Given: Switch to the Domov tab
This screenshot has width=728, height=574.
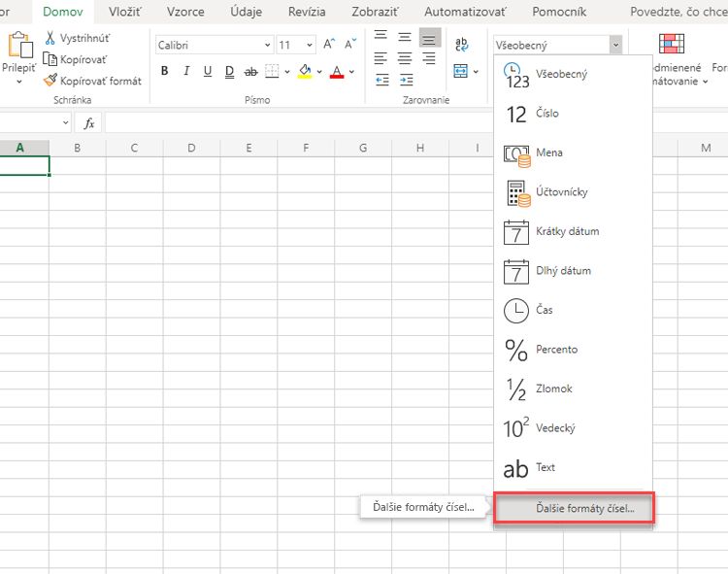Looking at the screenshot, I should (63, 12).
